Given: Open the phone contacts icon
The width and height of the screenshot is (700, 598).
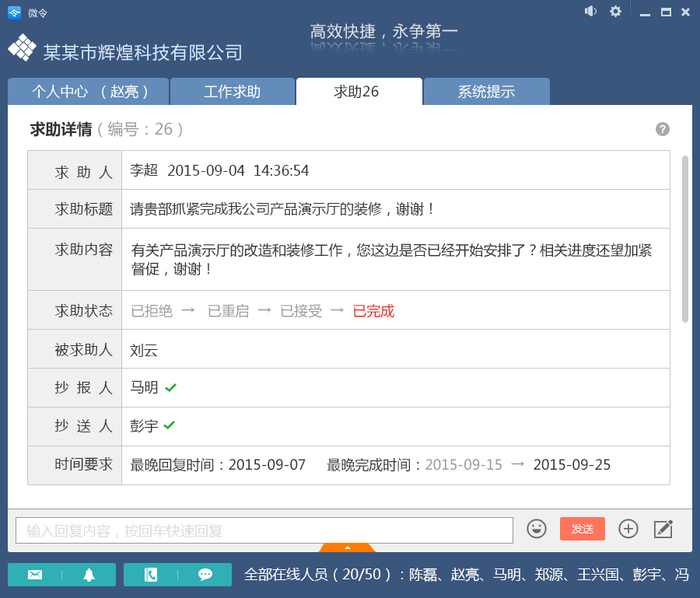Looking at the screenshot, I should click(151, 575).
